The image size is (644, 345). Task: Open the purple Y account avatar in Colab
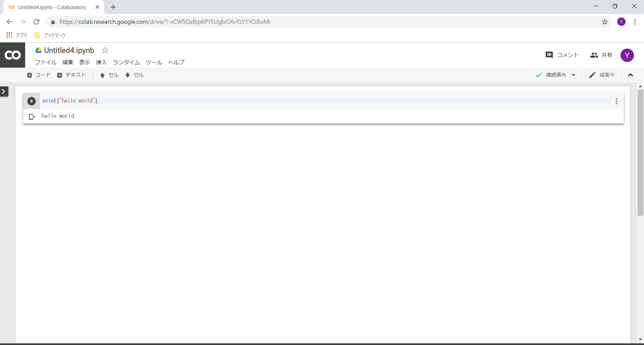point(627,55)
